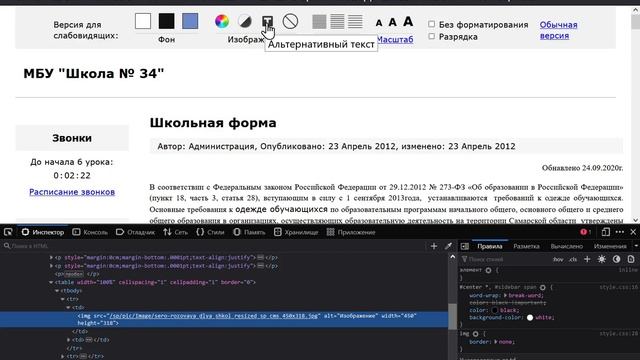Expand the border property arrow

tap(496, 342)
